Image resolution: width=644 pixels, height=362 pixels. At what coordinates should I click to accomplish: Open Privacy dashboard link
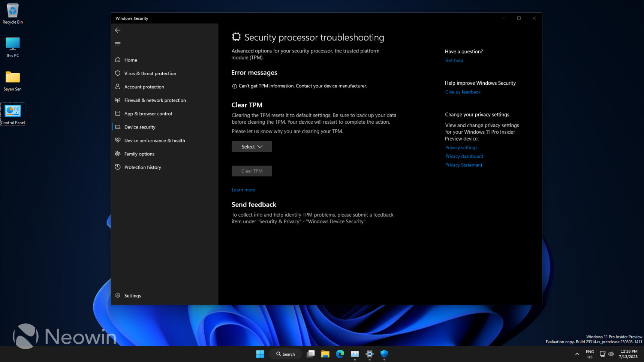[x=464, y=156]
